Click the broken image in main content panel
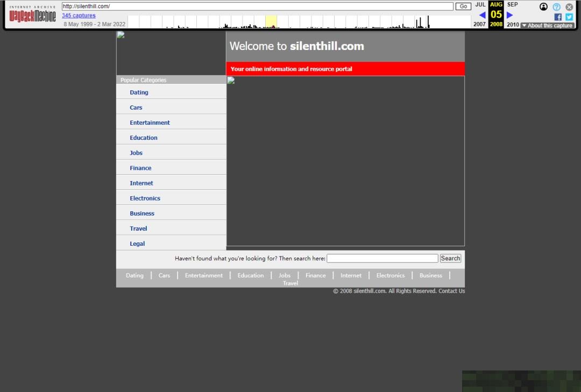The height and width of the screenshot is (392, 581). [x=231, y=81]
